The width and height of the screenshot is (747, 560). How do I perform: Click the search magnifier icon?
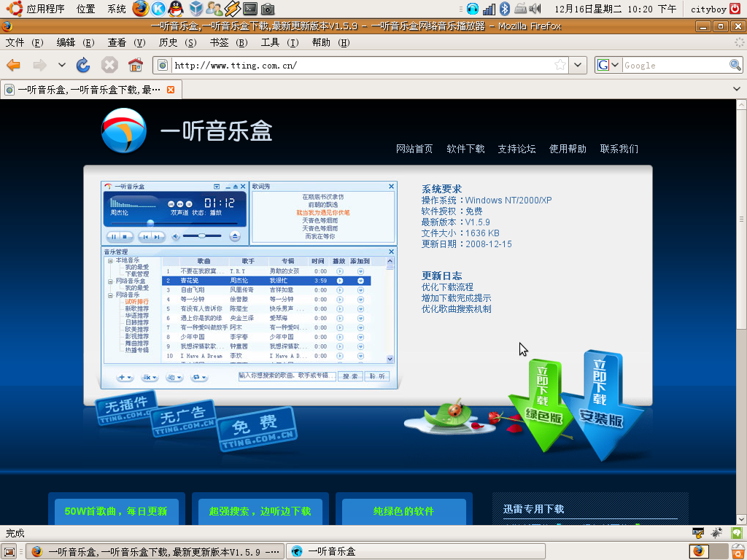735,65
